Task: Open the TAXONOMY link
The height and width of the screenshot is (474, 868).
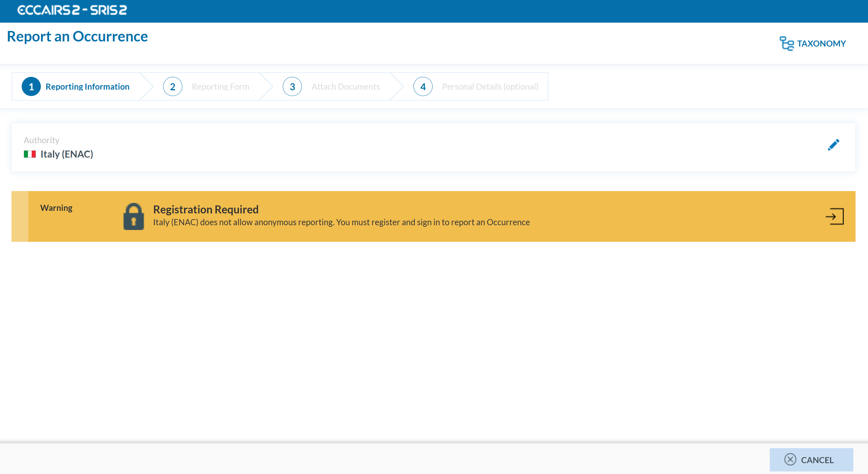Action: (821, 43)
